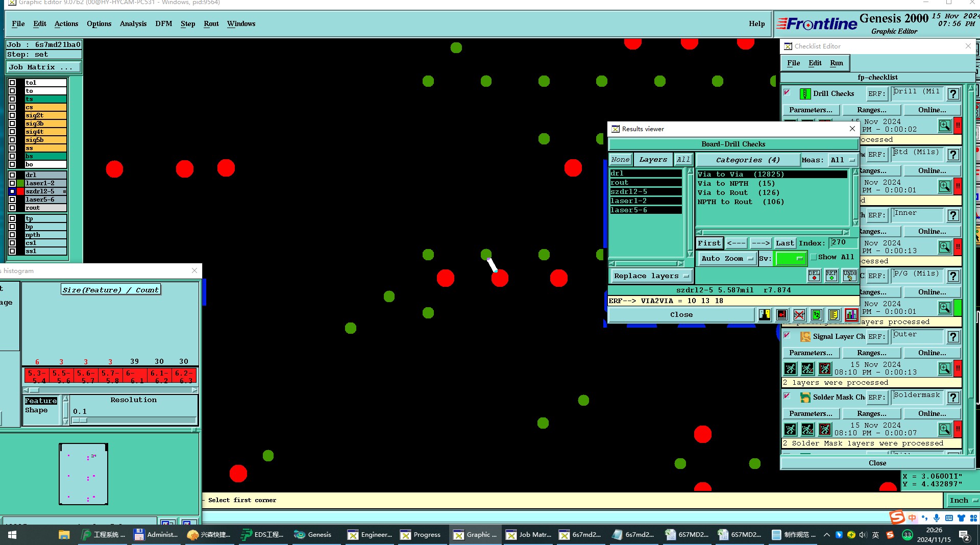Toggle display box for layer sig2t
Viewport: 980px width, 545px height.
tap(12, 115)
